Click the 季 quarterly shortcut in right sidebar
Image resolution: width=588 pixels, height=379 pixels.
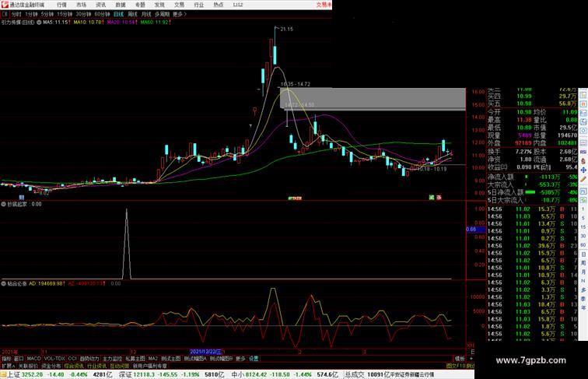[x=583, y=299]
